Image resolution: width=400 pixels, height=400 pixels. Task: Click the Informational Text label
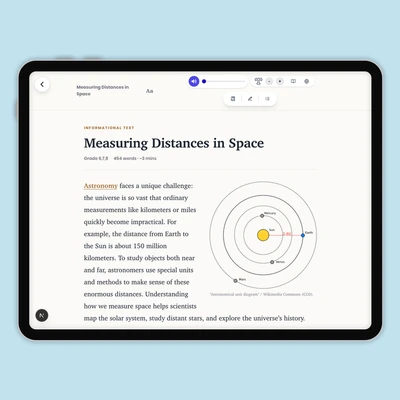click(109, 128)
